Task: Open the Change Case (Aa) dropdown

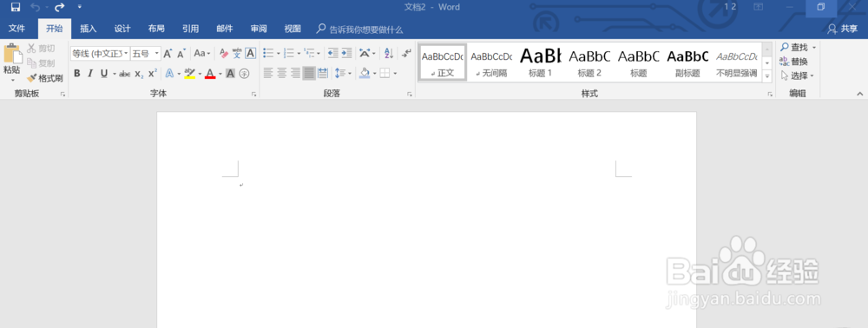Action: click(x=202, y=54)
